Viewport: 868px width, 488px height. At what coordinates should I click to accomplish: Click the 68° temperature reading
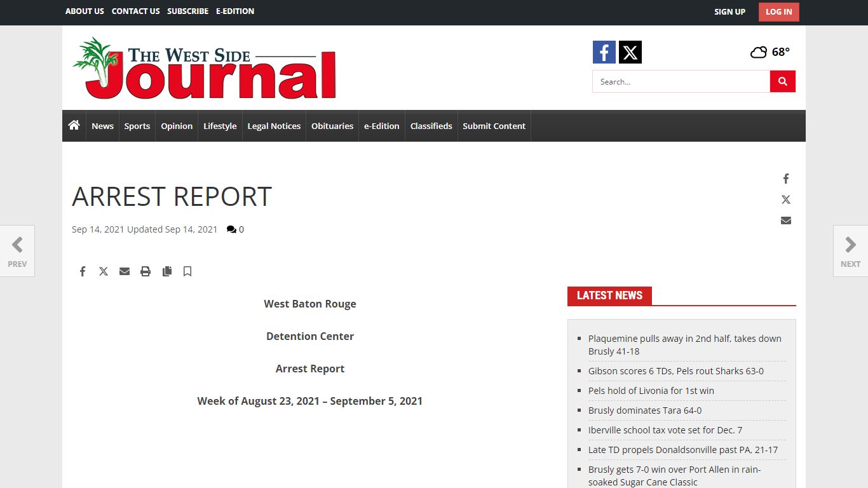[781, 52]
